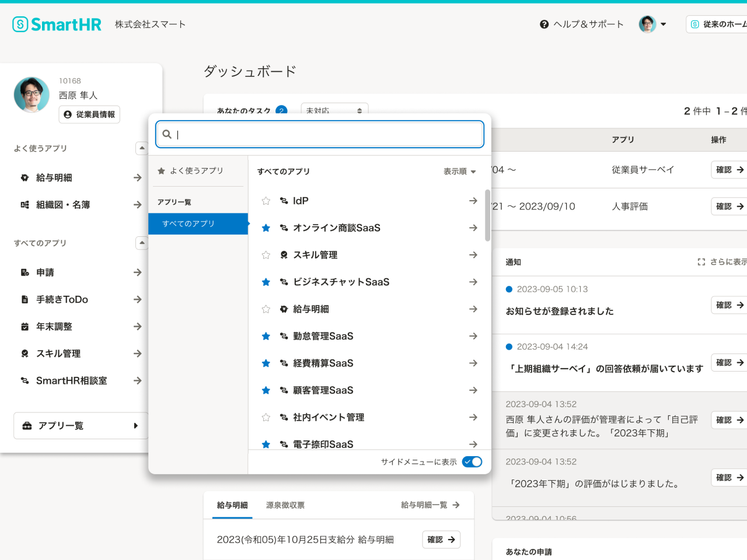The width and height of the screenshot is (747, 560).
Task: Click arrow next to sidebar 申請
Action: coord(138,272)
